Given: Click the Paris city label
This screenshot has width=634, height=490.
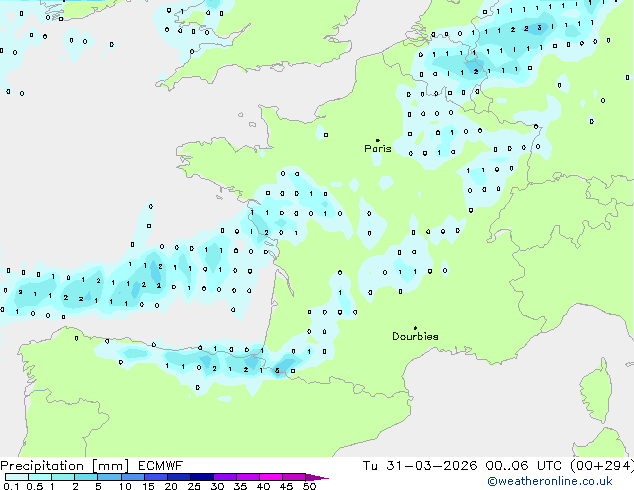Looking at the screenshot, I should click(378, 149).
